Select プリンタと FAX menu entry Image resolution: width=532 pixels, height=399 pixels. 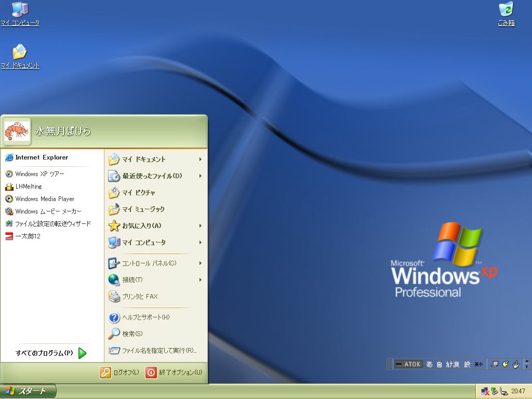(x=139, y=297)
